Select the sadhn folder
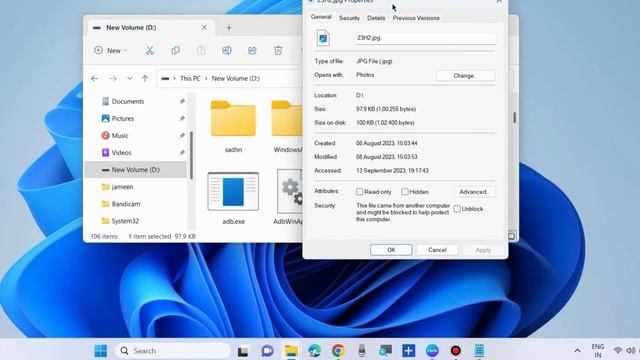The width and height of the screenshot is (640, 360). [x=233, y=126]
